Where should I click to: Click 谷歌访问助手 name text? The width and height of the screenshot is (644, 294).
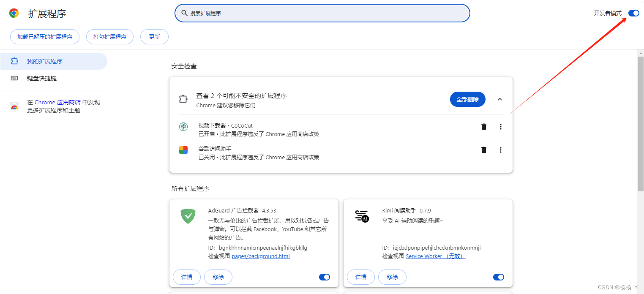click(x=215, y=149)
